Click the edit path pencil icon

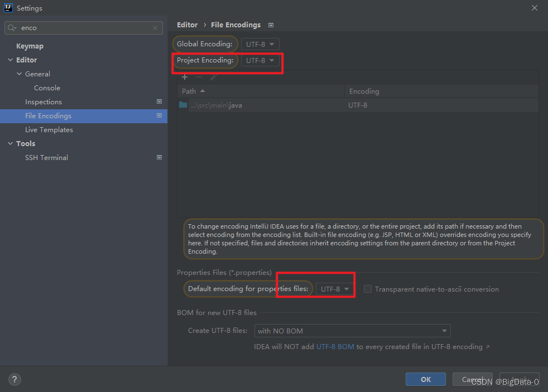tap(214, 77)
